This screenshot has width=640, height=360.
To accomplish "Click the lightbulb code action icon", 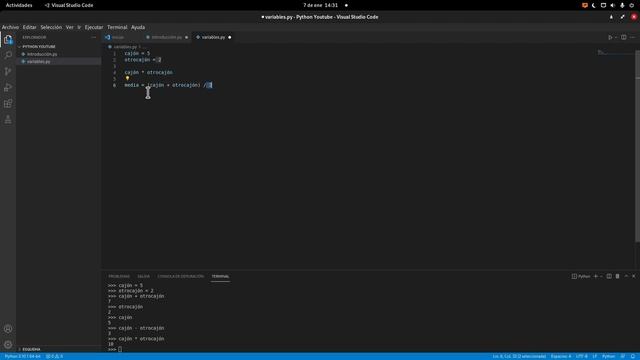I will [127, 78].
